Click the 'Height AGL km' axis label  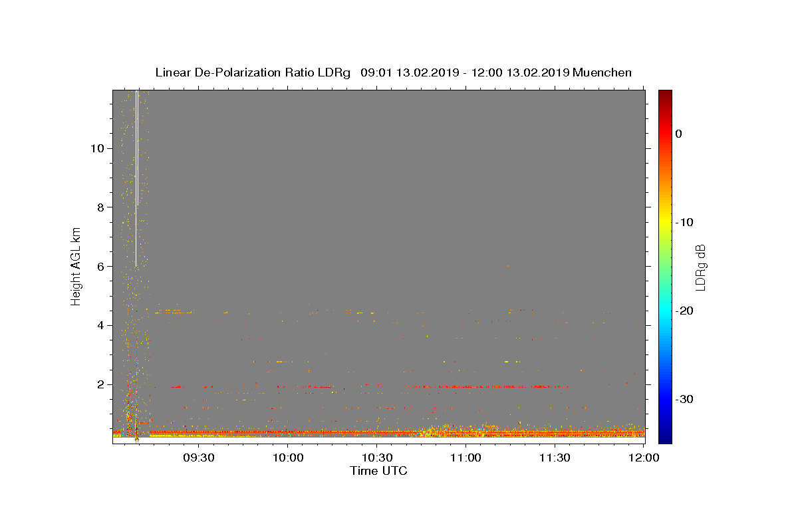pos(76,265)
